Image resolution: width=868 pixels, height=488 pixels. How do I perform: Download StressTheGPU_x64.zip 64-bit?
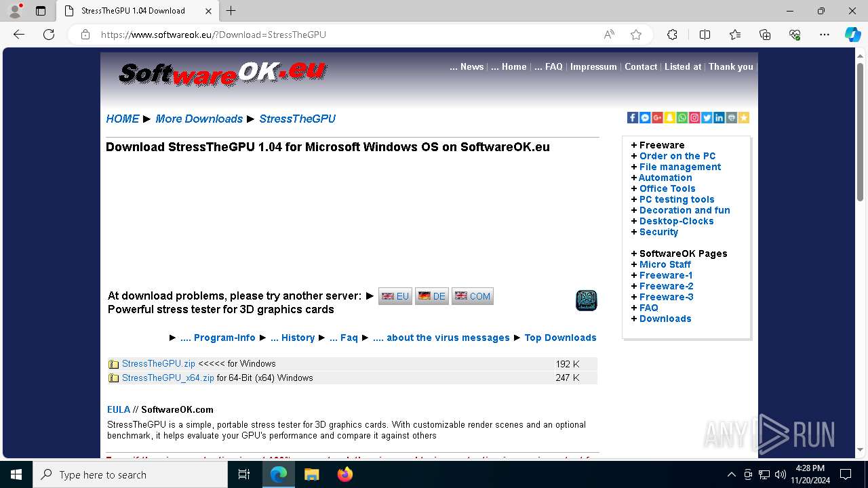168,378
